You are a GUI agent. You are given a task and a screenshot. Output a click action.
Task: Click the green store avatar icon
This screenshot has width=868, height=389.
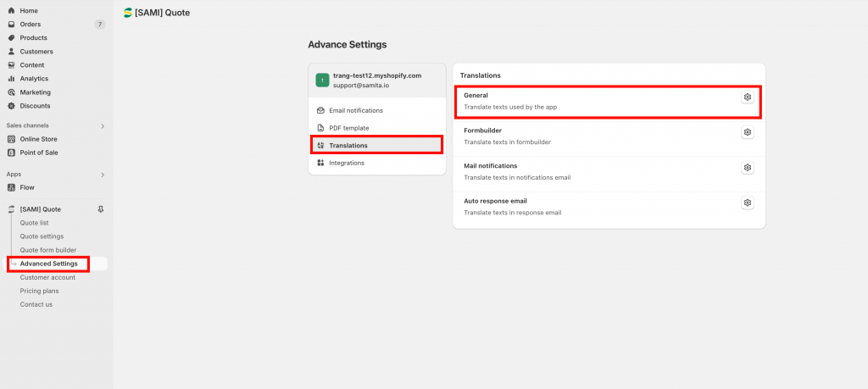tap(322, 81)
